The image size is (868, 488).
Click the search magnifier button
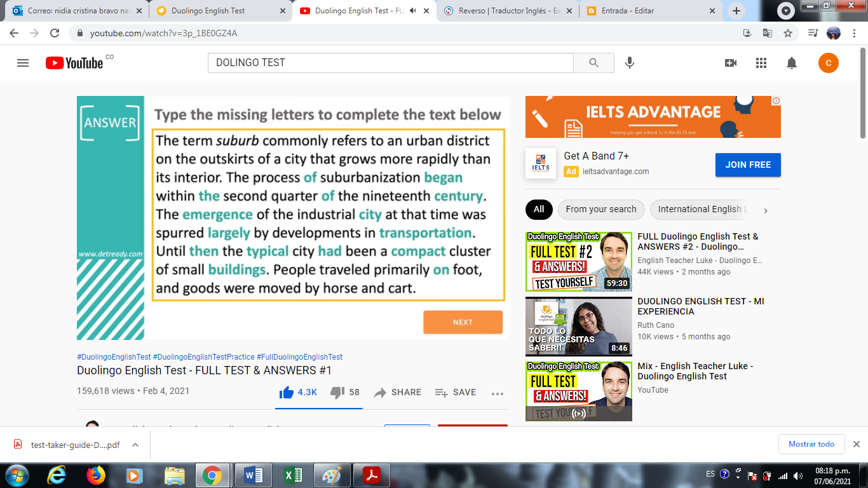click(x=593, y=63)
